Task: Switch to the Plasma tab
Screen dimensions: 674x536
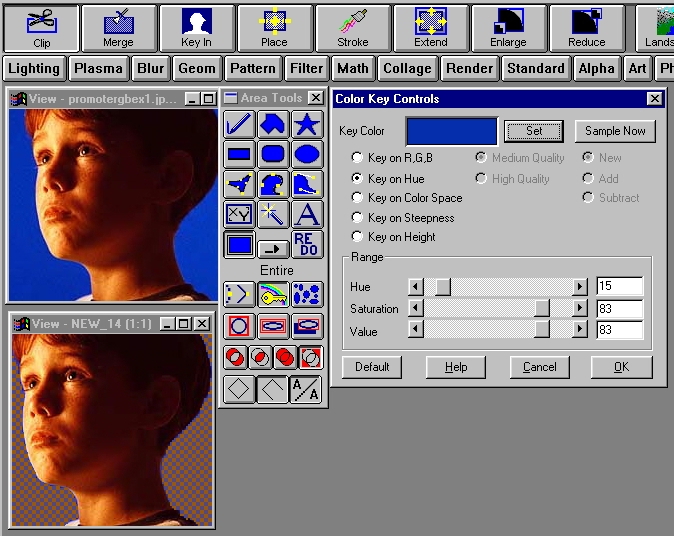Action: 98,68
